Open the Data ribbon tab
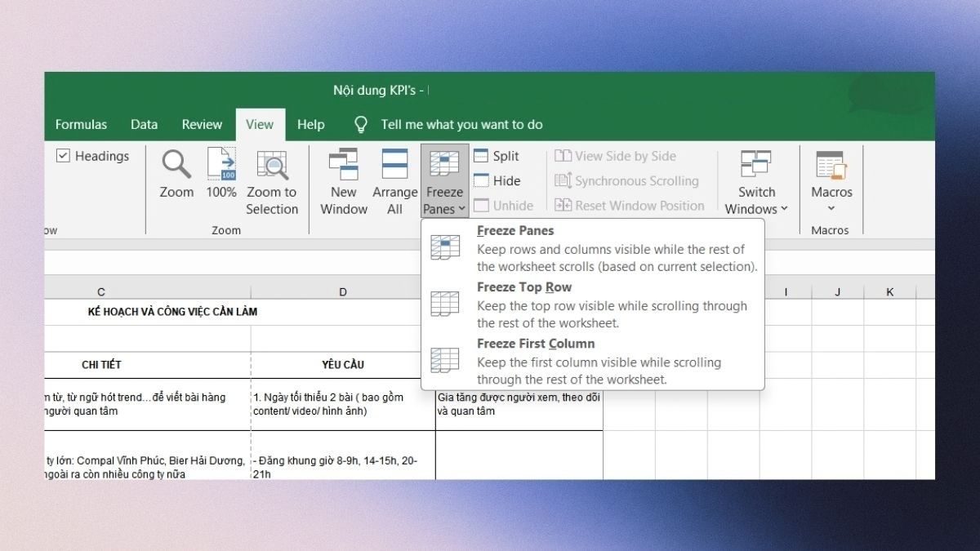Screen dimensions: 980x551 [x=144, y=124]
